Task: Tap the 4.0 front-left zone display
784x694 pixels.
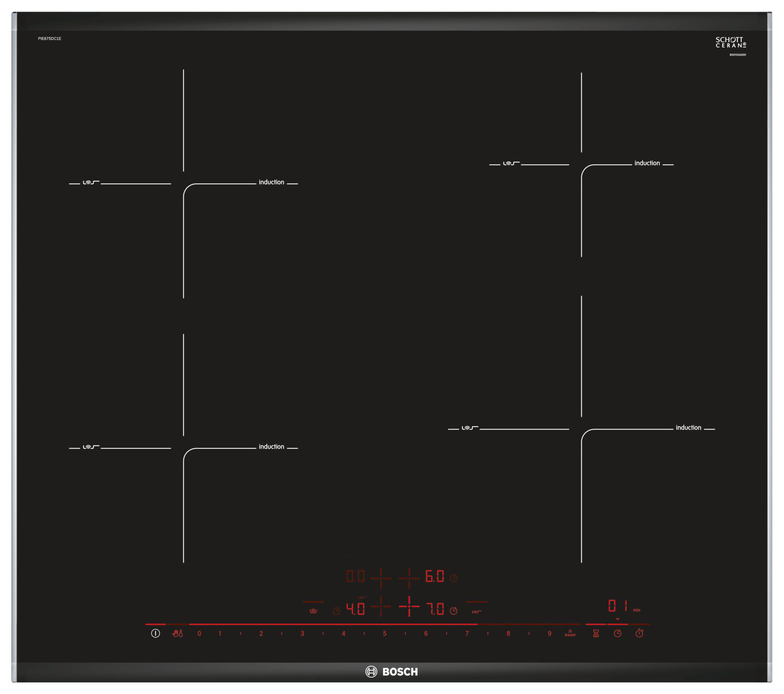Action: (x=355, y=609)
